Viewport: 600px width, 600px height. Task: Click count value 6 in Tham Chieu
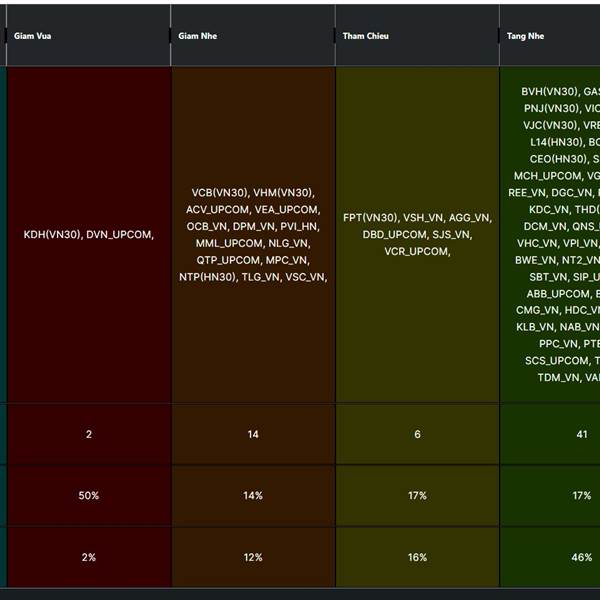coord(417,434)
